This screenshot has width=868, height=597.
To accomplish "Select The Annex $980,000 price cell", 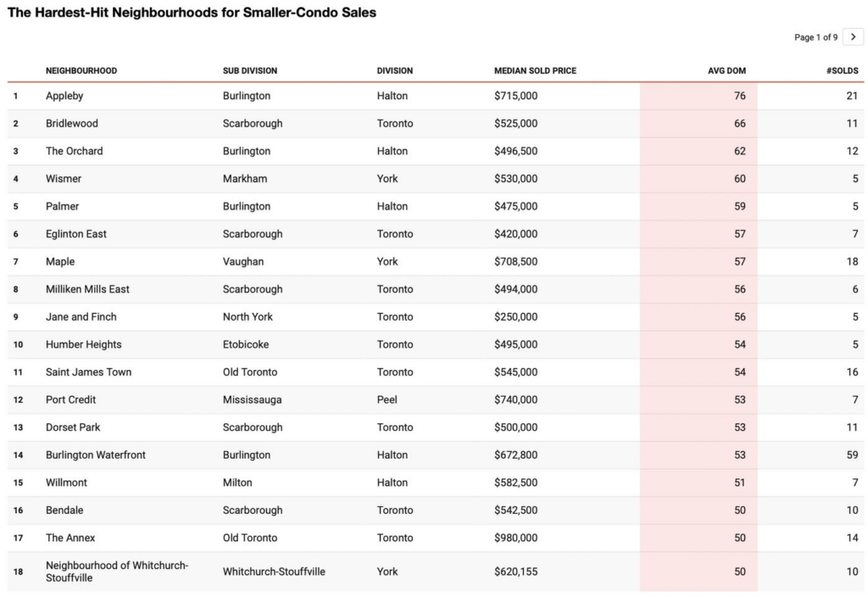I will pos(515,538).
